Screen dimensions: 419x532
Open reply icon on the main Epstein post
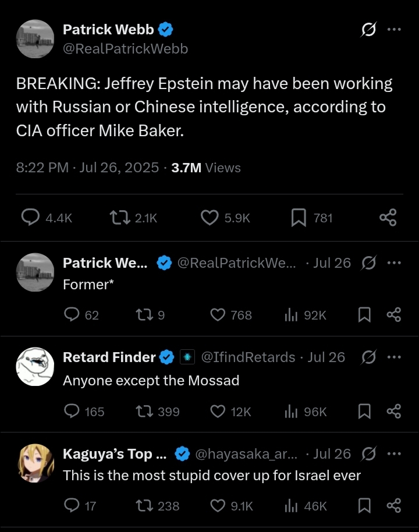pyautogui.click(x=30, y=218)
